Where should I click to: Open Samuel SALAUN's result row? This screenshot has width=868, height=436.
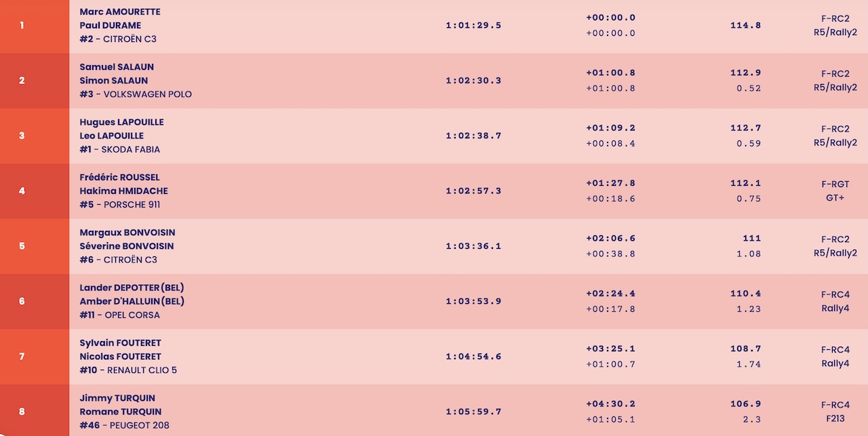pyautogui.click(x=434, y=81)
